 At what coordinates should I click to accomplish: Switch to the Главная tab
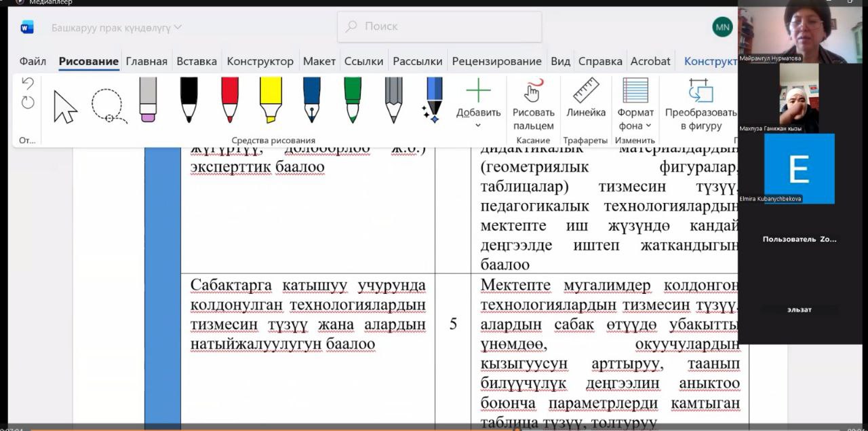click(146, 61)
